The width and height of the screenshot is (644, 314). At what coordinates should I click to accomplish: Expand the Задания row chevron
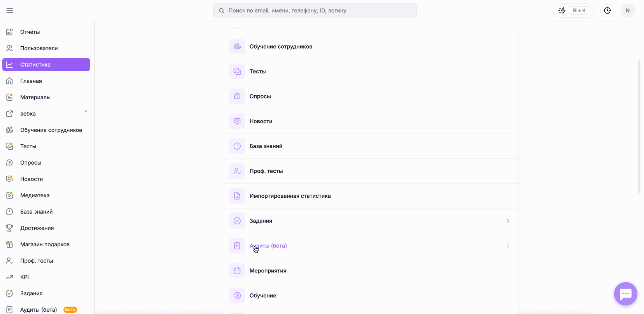coord(508,221)
